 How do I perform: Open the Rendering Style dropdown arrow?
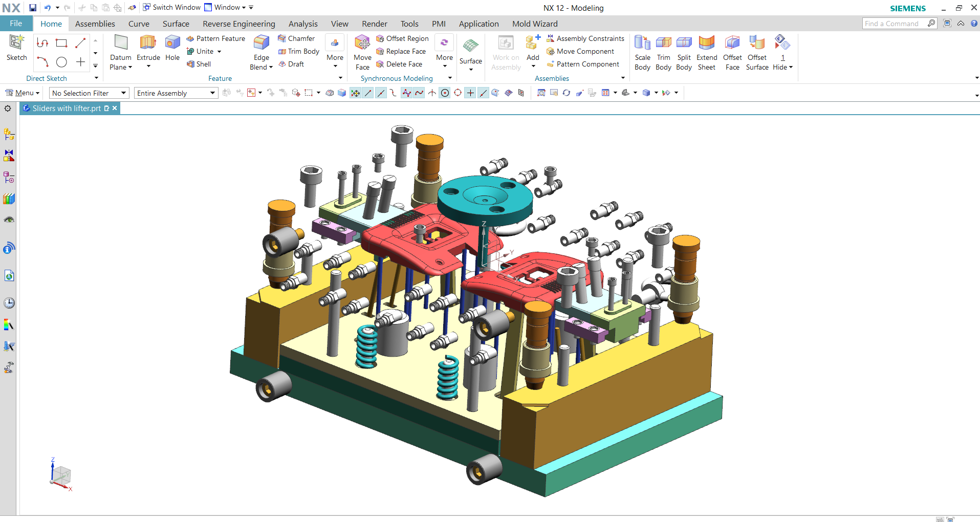pos(656,93)
